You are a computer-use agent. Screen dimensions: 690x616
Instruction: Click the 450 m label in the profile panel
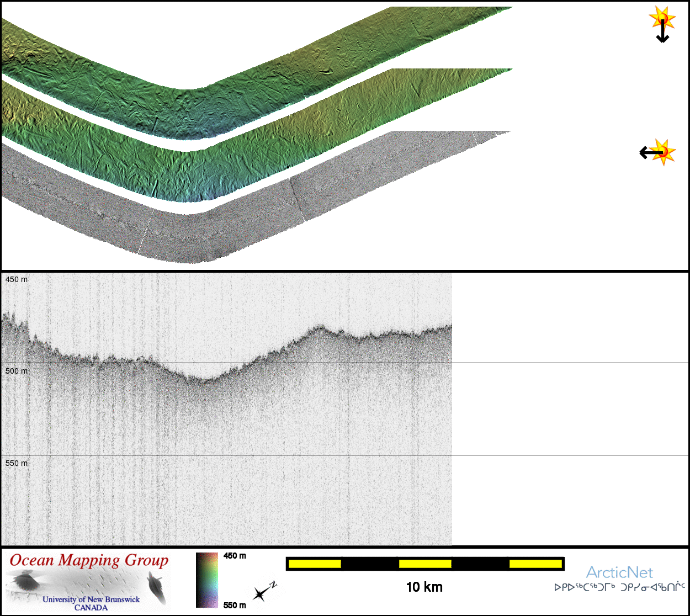pos(17,280)
